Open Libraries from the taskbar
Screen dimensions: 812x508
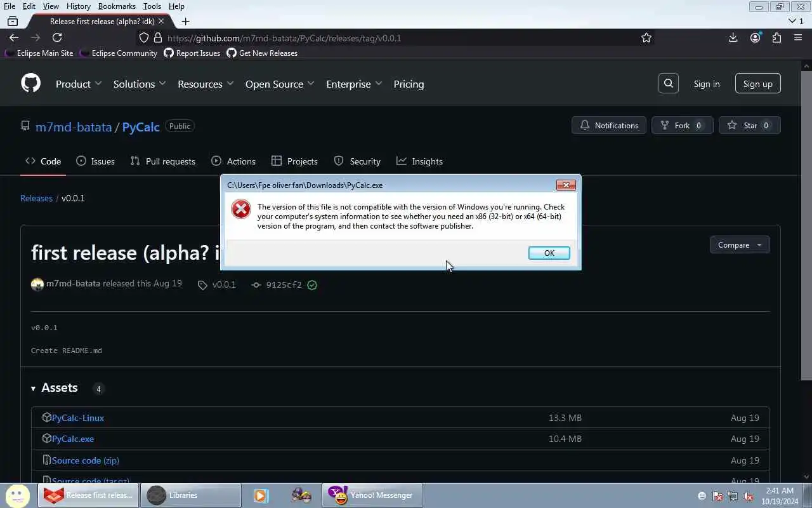click(x=190, y=495)
